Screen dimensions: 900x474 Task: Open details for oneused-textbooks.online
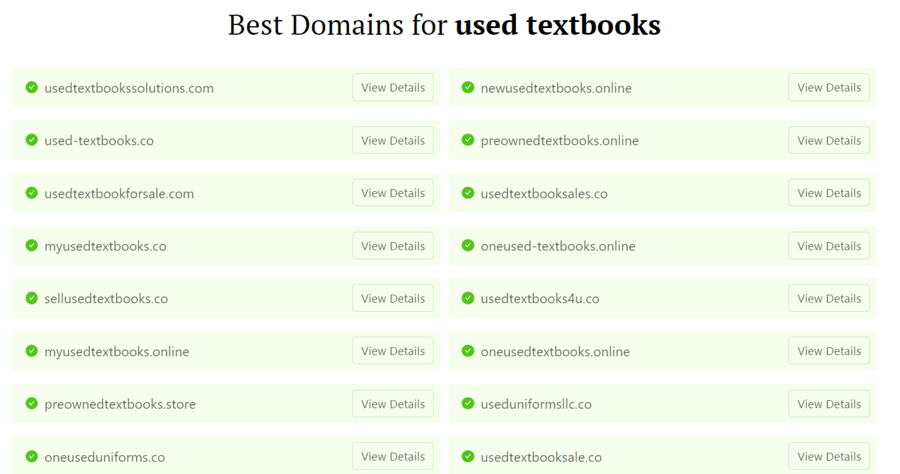pos(829,246)
